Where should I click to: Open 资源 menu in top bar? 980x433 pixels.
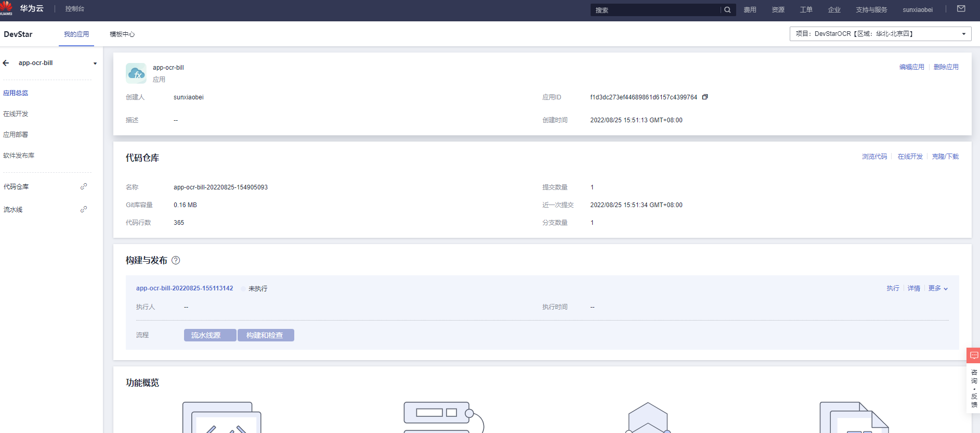pos(778,10)
